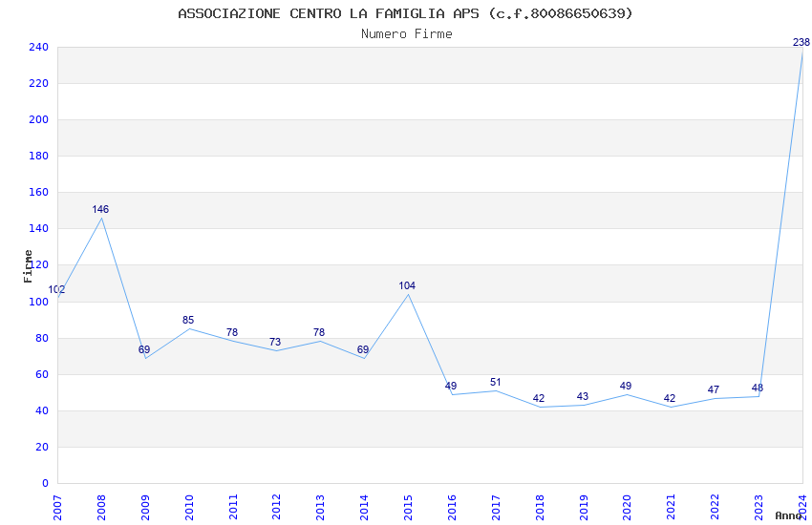Viewport: 812px width, 525px height.
Task: Select the 73 data label above 2012
Action: pos(275,342)
